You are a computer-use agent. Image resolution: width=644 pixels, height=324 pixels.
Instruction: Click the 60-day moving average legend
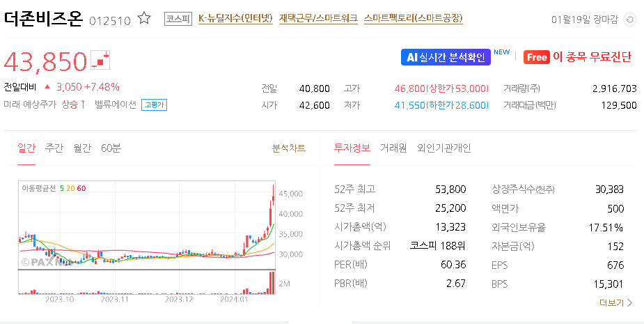coord(81,188)
